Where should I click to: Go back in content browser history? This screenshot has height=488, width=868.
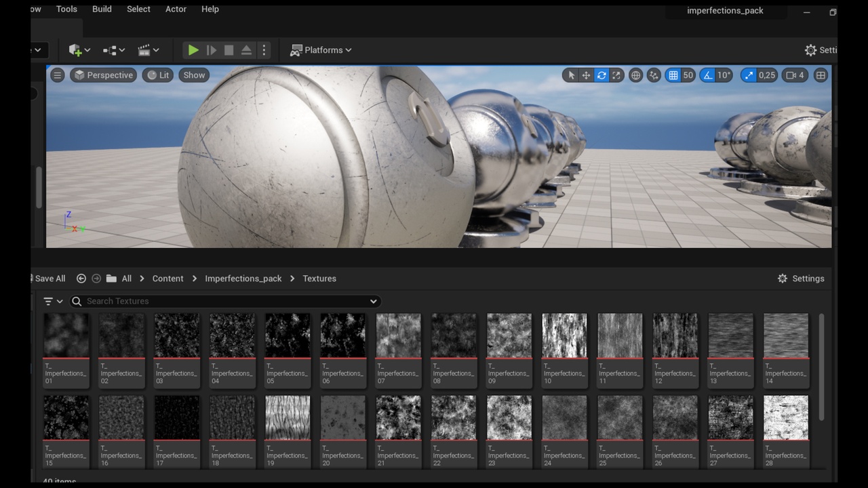pos(81,279)
